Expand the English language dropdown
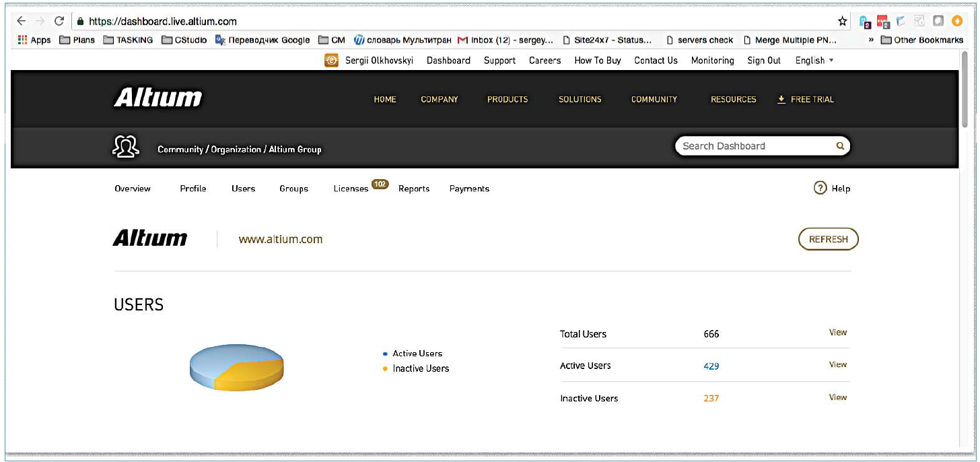The width and height of the screenshot is (980, 462). 814,61
